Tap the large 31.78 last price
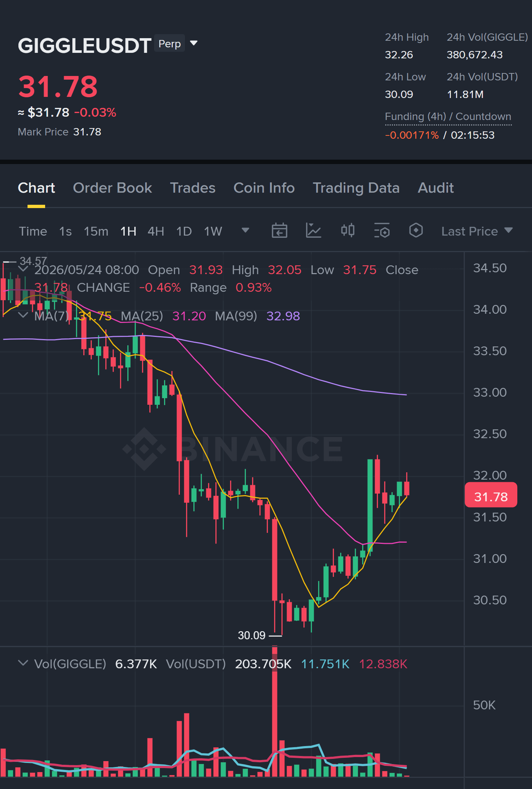 click(58, 87)
